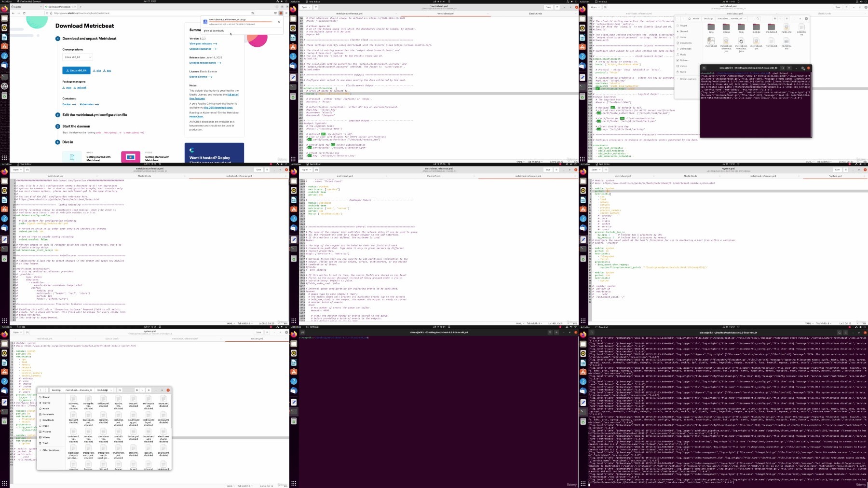Select the 'README.md' file in Files
This screenshot has width=868, height=488.
click(x=787, y=44)
